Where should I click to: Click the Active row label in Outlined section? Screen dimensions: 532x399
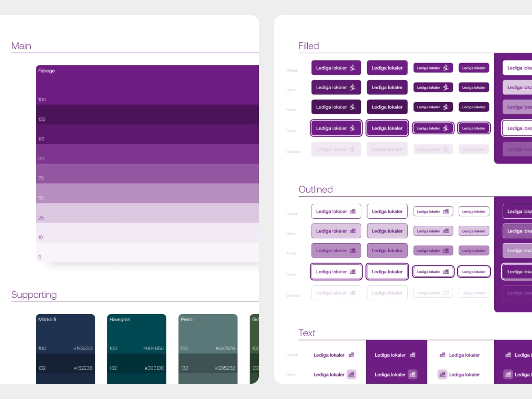(x=291, y=253)
